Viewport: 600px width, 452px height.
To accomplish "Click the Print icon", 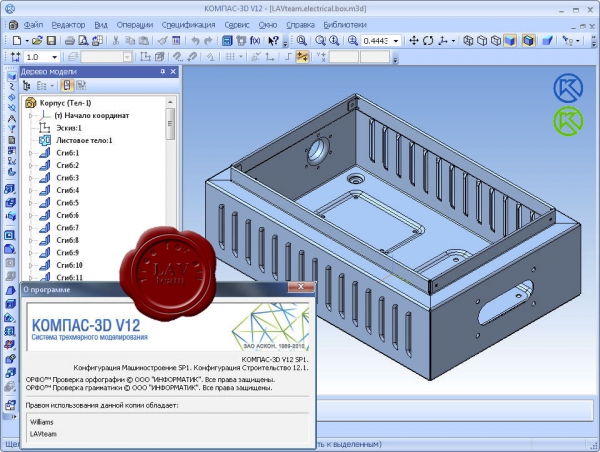I will (69, 41).
